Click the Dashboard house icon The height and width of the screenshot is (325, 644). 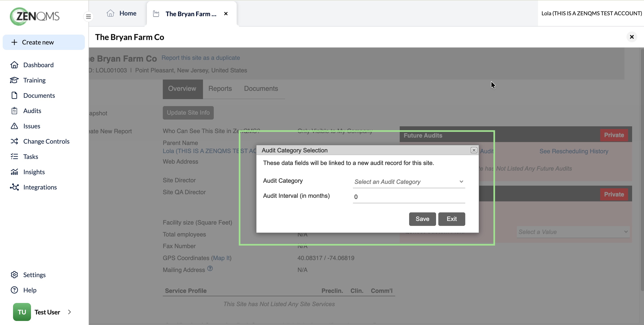14,65
